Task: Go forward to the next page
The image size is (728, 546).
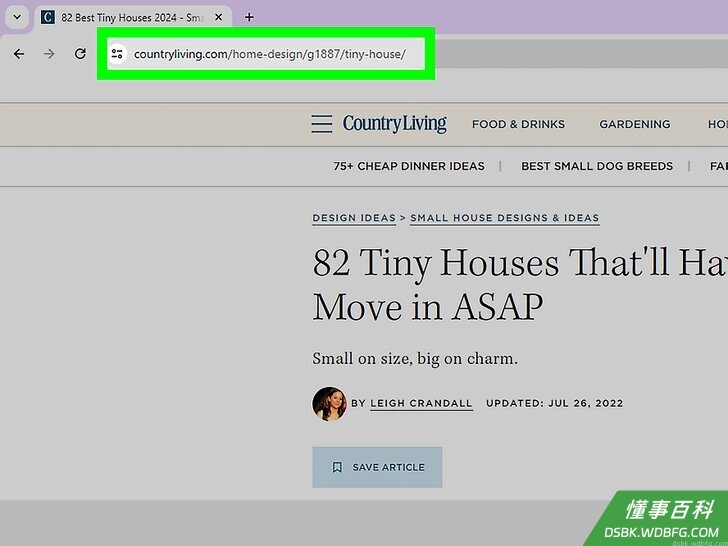Action: click(x=49, y=54)
